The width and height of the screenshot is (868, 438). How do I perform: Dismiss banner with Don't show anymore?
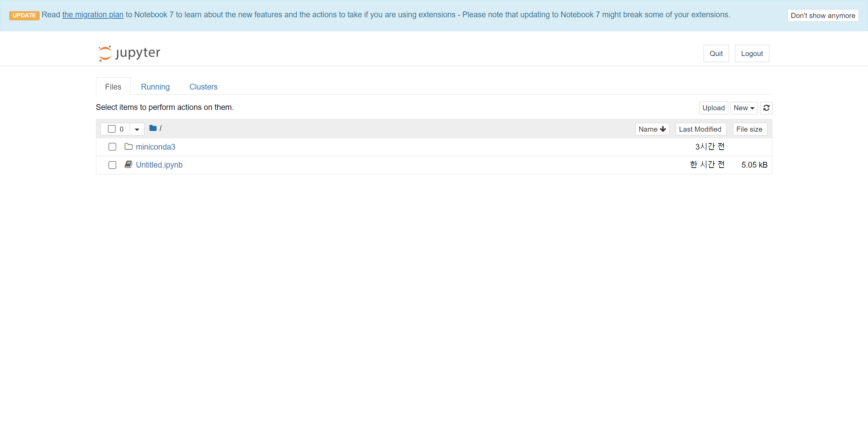[x=823, y=16]
